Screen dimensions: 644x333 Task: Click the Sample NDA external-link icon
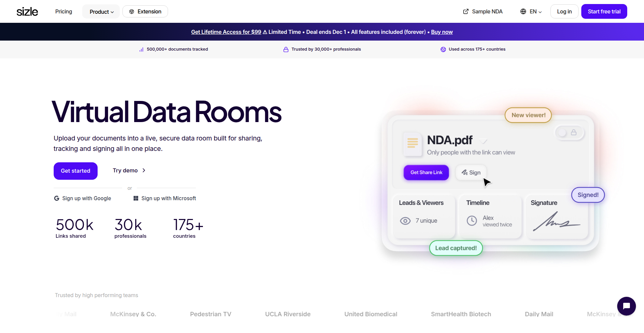pyautogui.click(x=466, y=11)
